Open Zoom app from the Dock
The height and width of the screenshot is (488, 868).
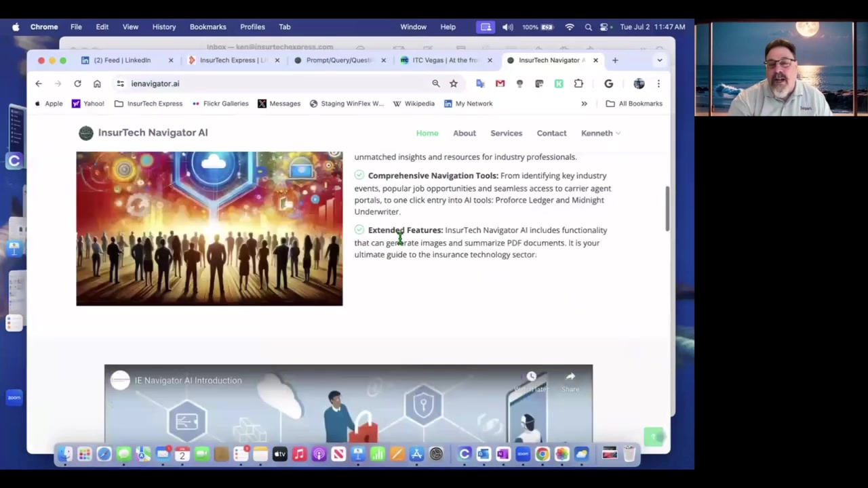(522, 454)
